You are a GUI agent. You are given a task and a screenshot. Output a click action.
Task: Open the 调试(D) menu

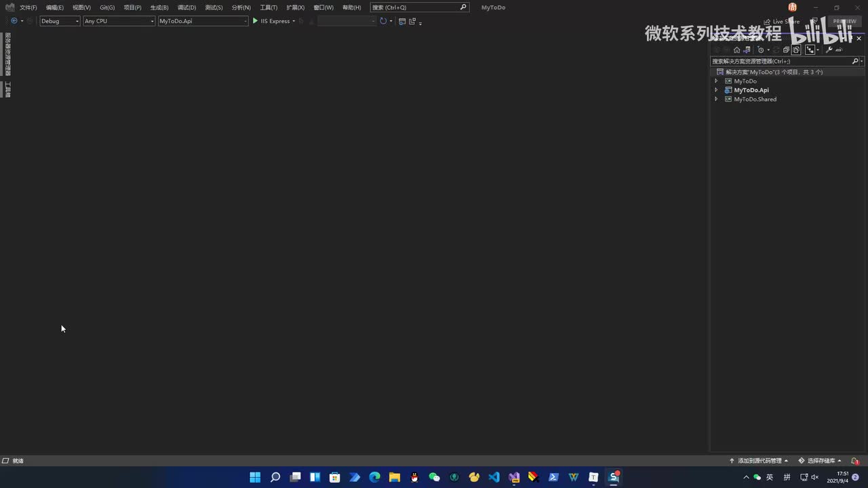pyautogui.click(x=186, y=7)
